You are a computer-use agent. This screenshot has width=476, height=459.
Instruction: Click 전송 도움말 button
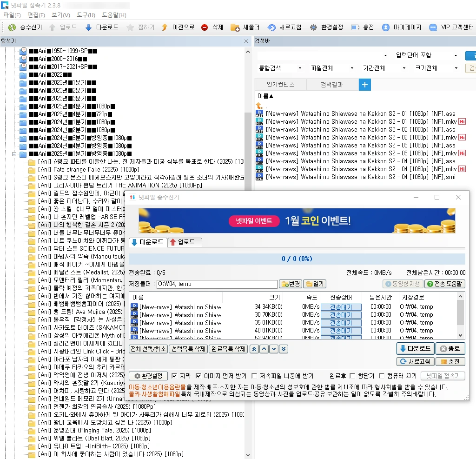445,284
